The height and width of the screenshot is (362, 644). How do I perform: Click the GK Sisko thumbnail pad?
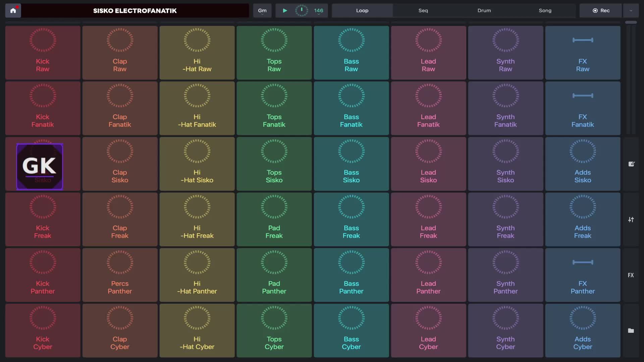click(40, 167)
